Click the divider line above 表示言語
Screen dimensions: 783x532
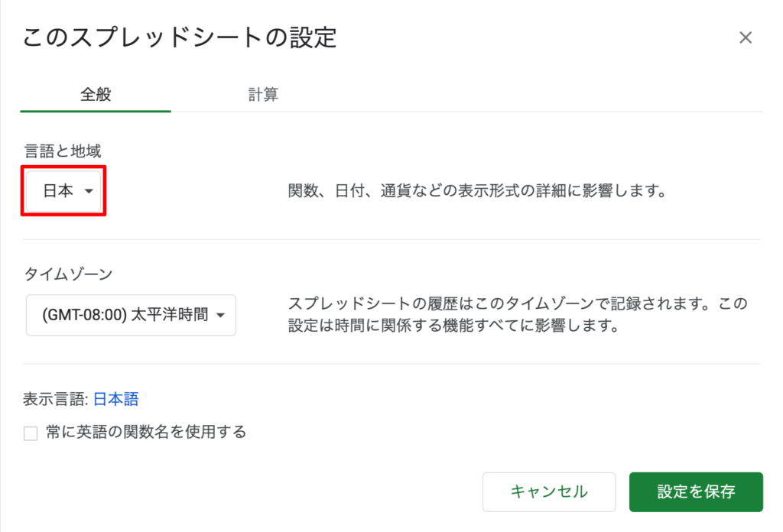point(392,365)
